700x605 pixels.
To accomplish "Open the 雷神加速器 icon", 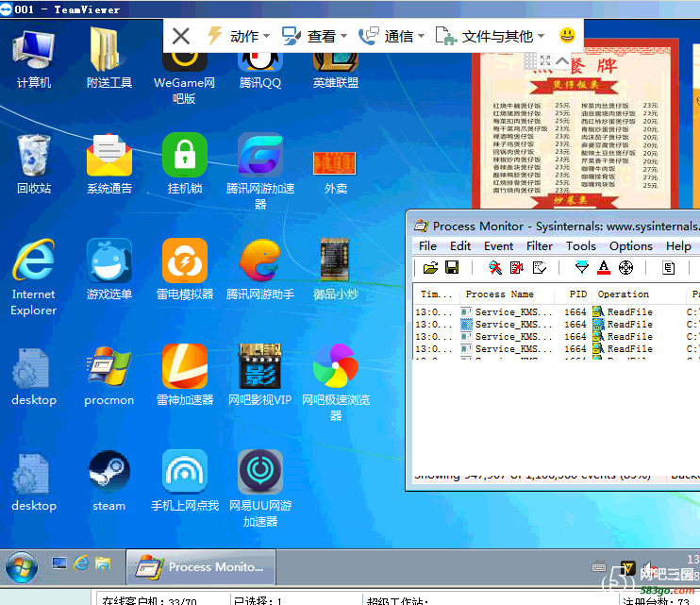I will tap(185, 375).
